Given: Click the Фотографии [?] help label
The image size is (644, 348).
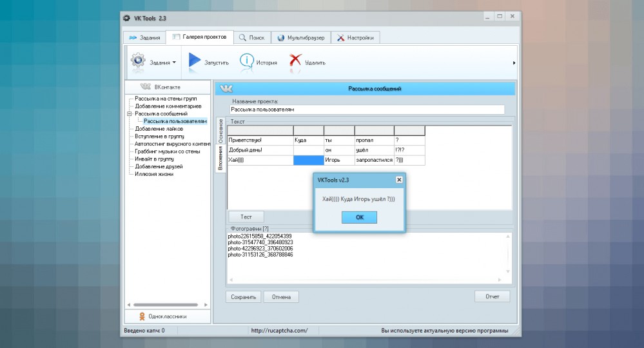Looking at the screenshot, I should (x=249, y=229).
